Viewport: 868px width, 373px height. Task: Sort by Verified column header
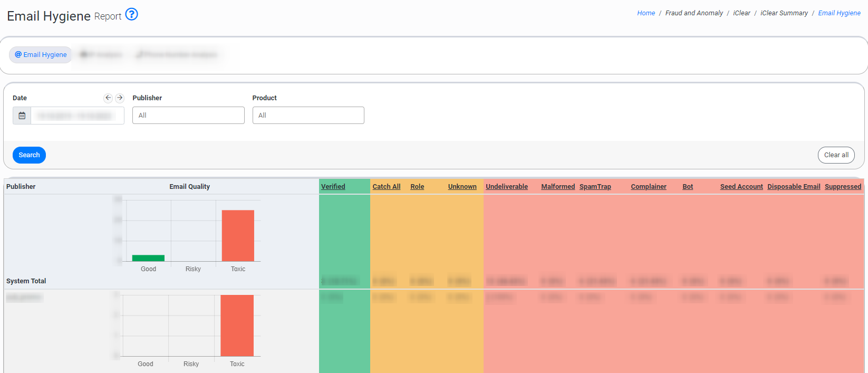[333, 187]
